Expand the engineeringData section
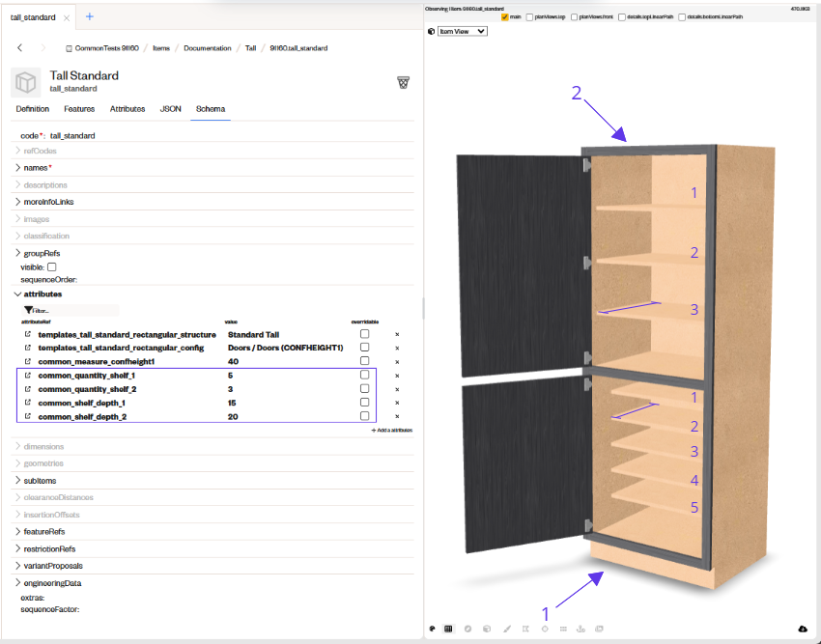821x644 pixels. pos(17,583)
